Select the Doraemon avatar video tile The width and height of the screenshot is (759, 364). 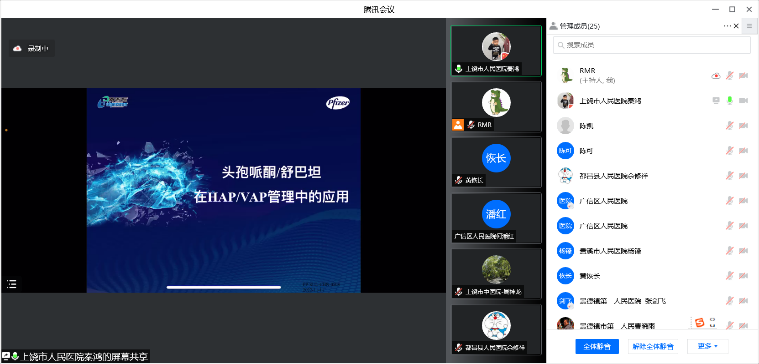tap(496, 330)
